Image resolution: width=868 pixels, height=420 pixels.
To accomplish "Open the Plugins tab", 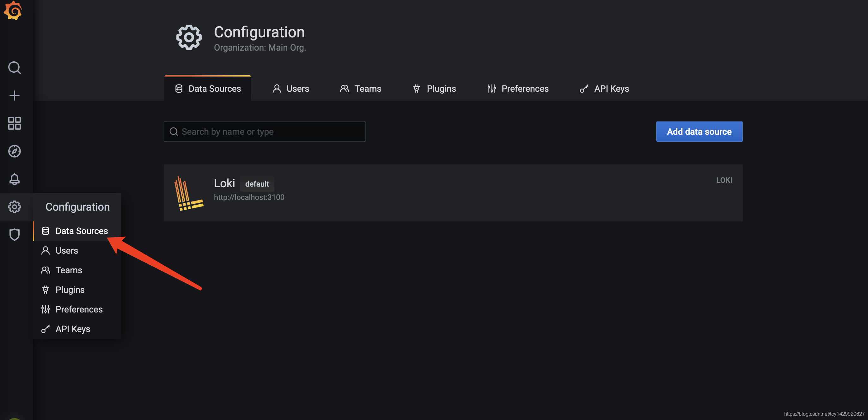I will [434, 89].
